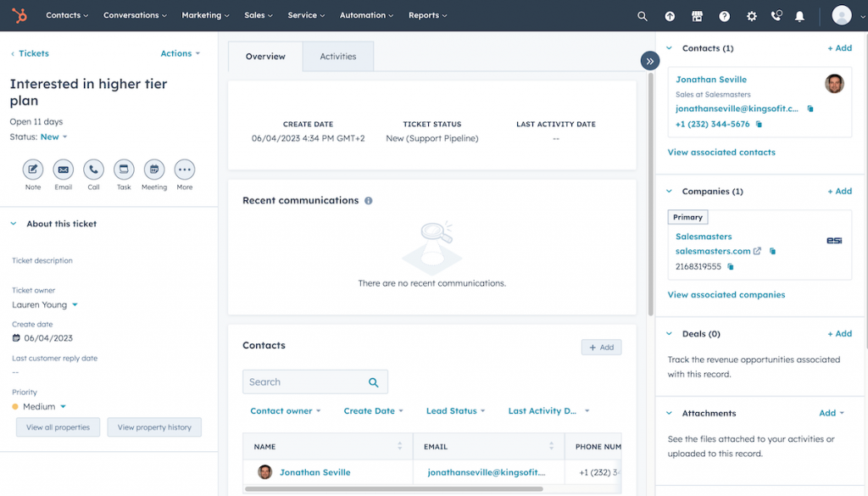Collapse the Contacts sidebar section
The height and width of the screenshot is (496, 868).
pyautogui.click(x=670, y=48)
